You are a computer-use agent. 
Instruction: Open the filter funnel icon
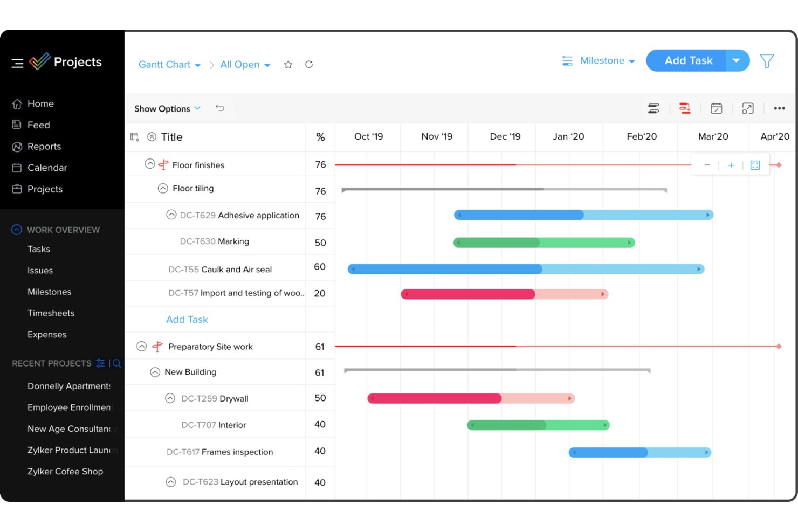tap(767, 61)
